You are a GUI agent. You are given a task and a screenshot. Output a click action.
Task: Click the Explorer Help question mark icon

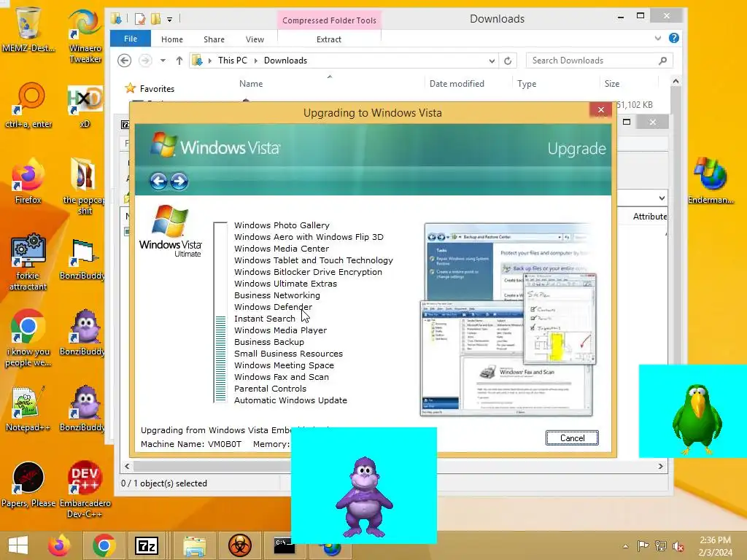point(673,38)
